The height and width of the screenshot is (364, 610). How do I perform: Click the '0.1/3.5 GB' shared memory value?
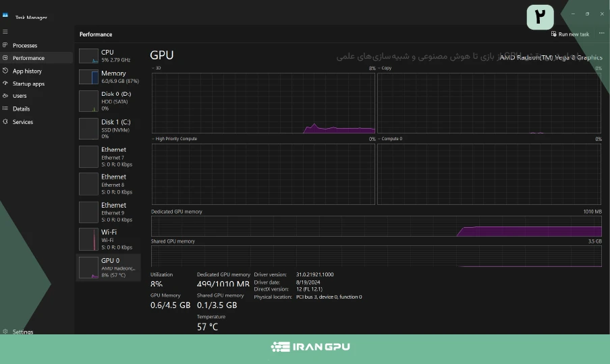217,305
